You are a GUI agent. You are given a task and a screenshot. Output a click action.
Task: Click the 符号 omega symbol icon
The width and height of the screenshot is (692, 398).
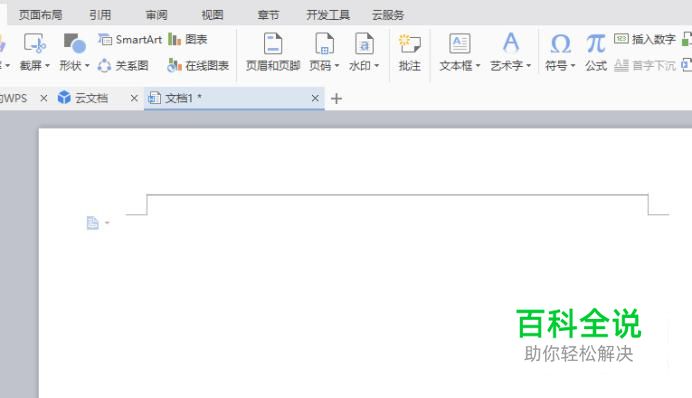tap(560, 43)
